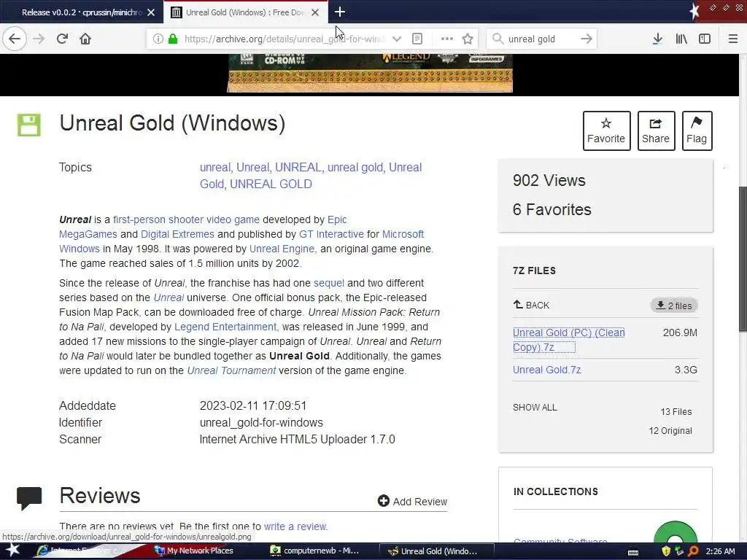Open Start menu star button in taskbar
This screenshot has height=560, width=747.
click(13, 551)
